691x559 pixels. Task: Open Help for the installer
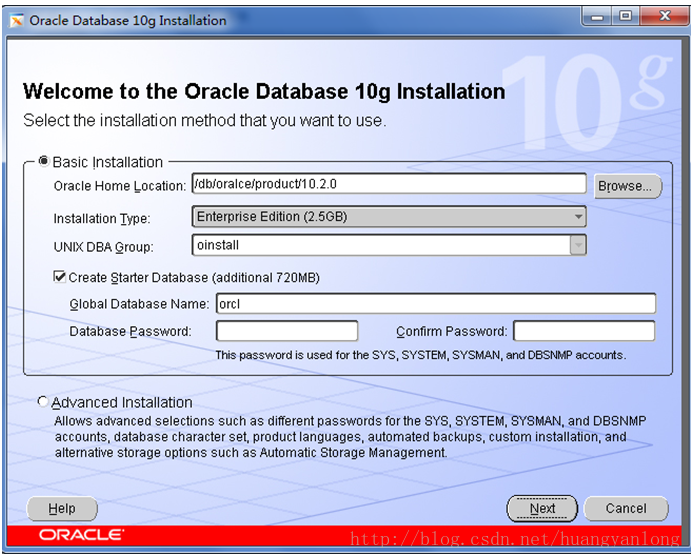[62, 508]
